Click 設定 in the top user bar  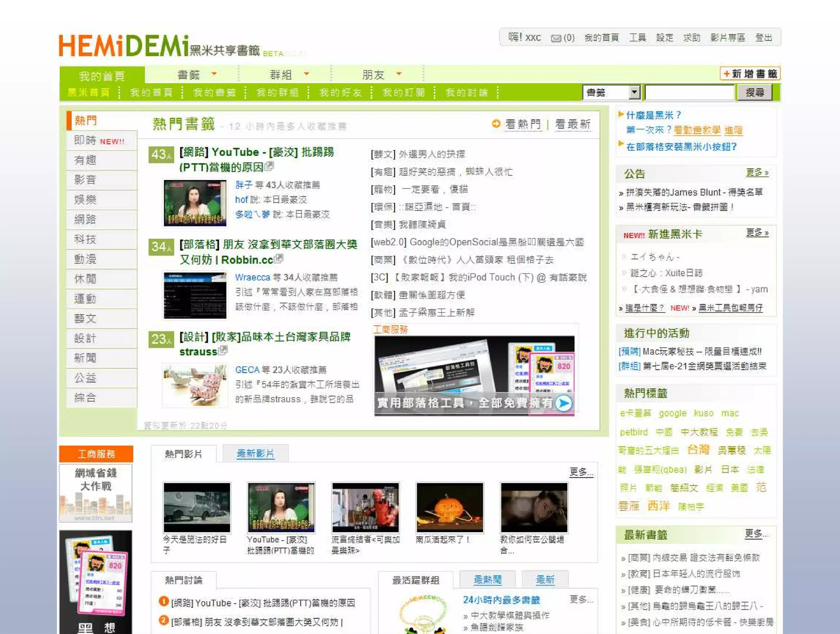tap(664, 38)
